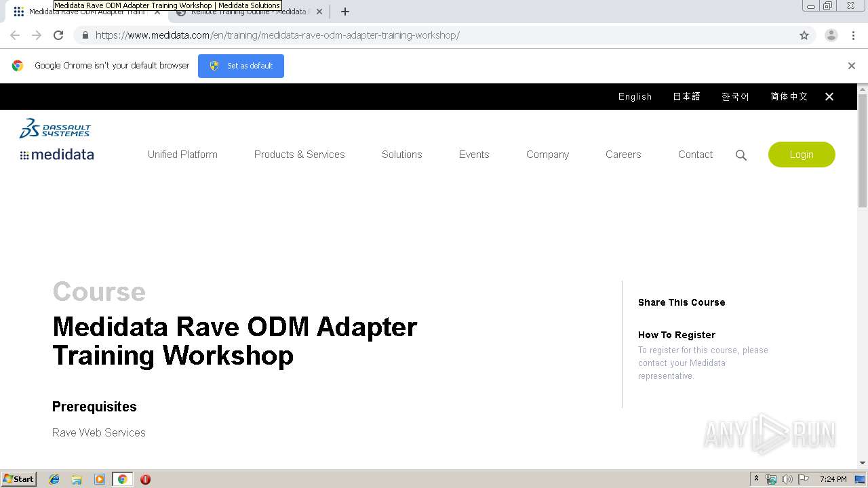Open site search with the magnifier icon
The width and height of the screenshot is (868, 488).
pyautogui.click(x=741, y=155)
